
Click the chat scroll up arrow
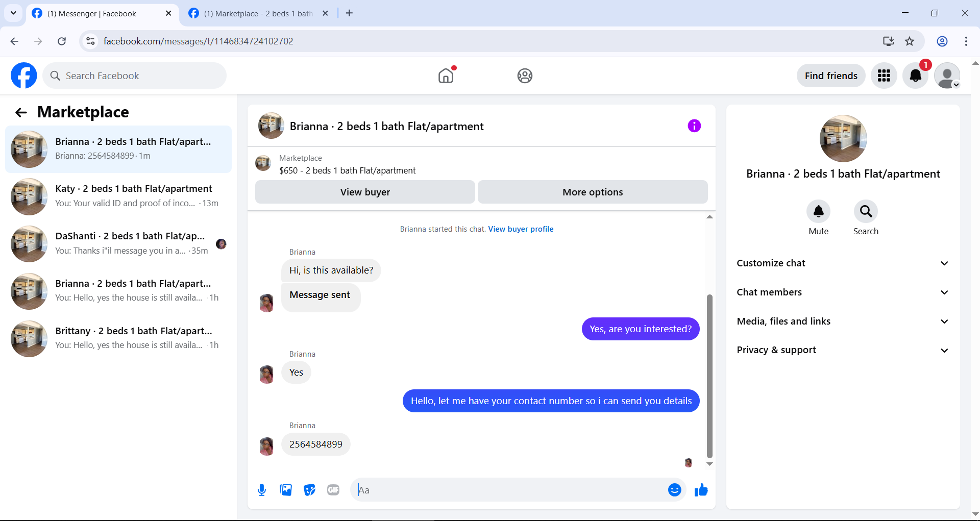coord(709,217)
